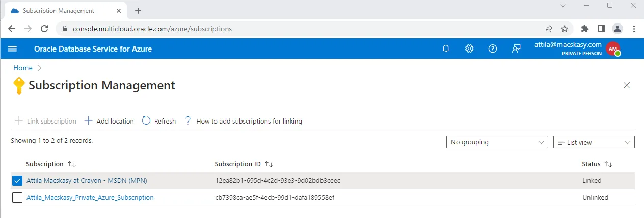Screen dimensions: 644x218
Task: Open the tab search chevron in title bar
Action: [x=563, y=5]
